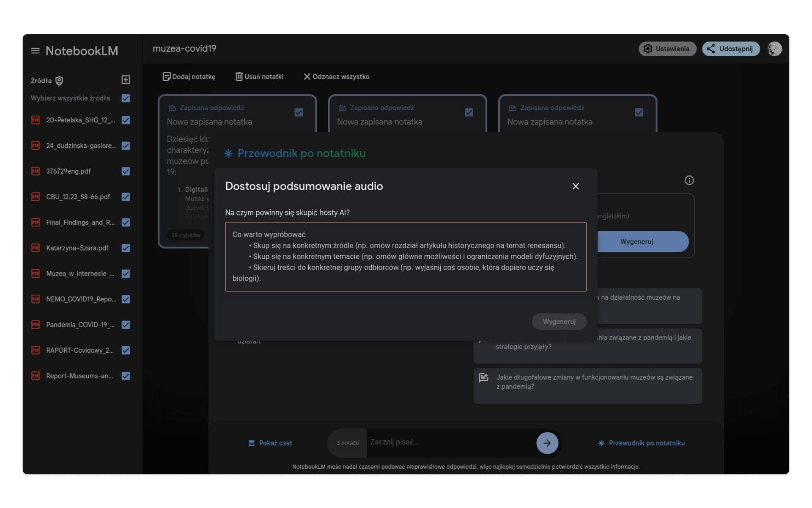Click the add source plus icon

tap(126, 80)
